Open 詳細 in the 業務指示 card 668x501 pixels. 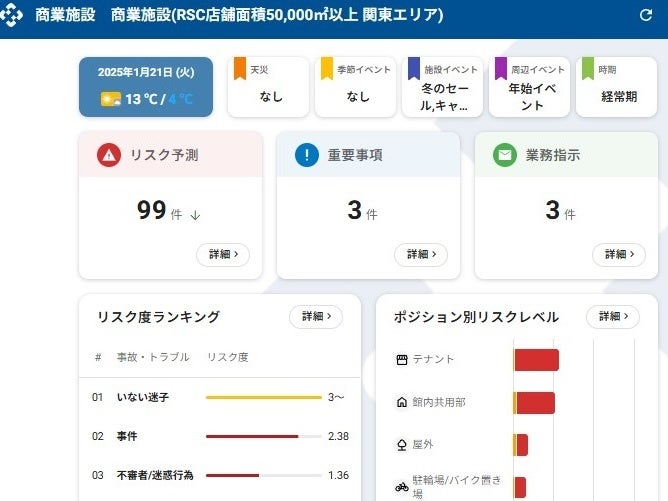tap(619, 255)
